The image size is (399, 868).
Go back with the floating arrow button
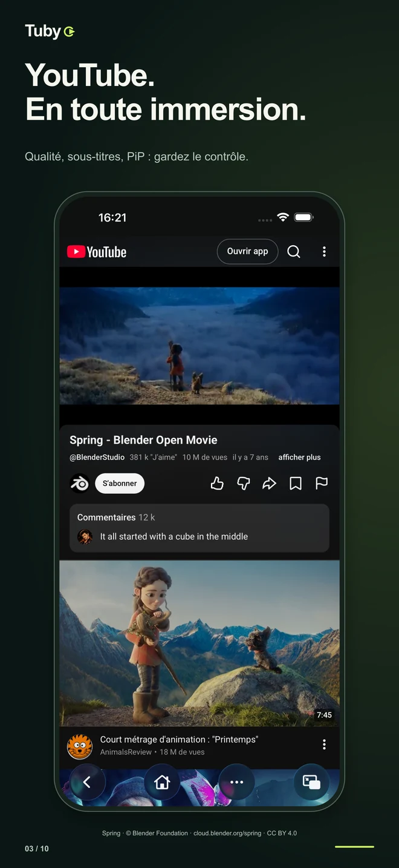87,782
